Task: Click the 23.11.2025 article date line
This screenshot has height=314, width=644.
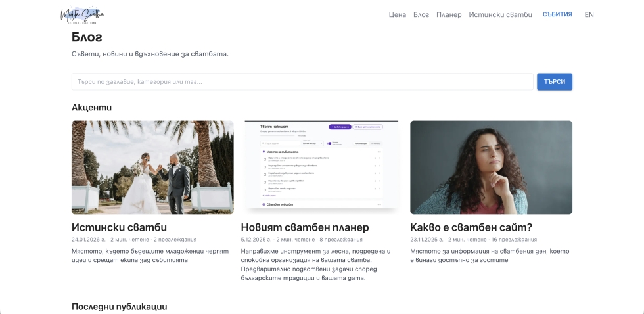Action: [473, 240]
